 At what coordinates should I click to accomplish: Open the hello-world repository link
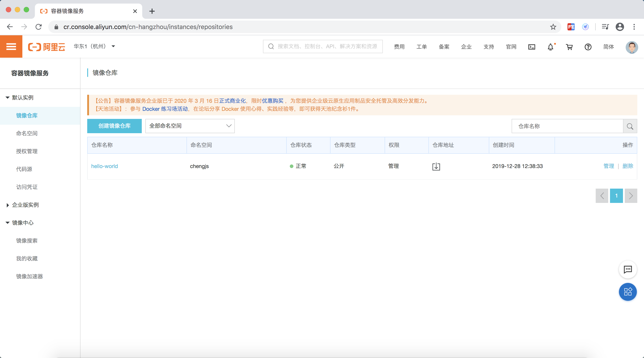(x=104, y=166)
